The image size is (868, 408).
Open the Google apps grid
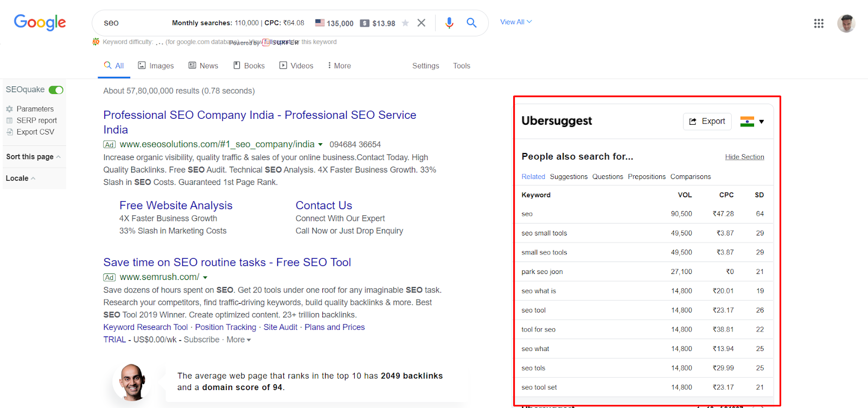(x=819, y=23)
